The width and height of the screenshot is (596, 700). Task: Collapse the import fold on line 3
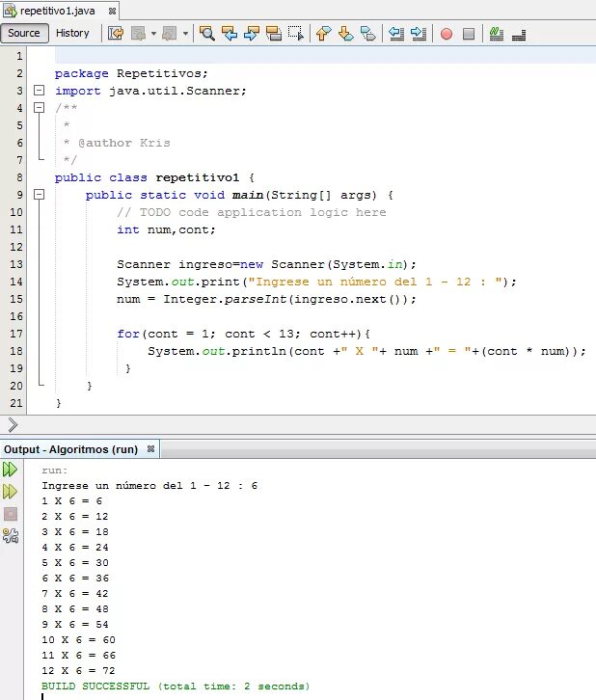[x=40, y=91]
